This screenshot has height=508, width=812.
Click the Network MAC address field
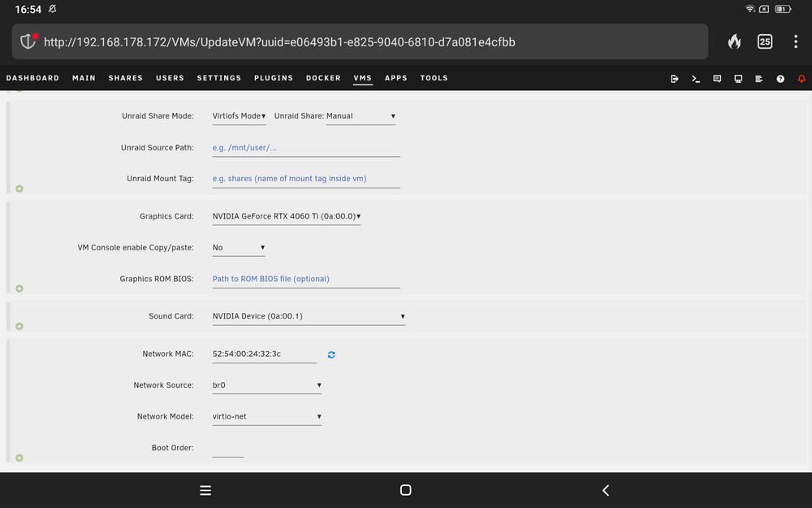coord(264,354)
